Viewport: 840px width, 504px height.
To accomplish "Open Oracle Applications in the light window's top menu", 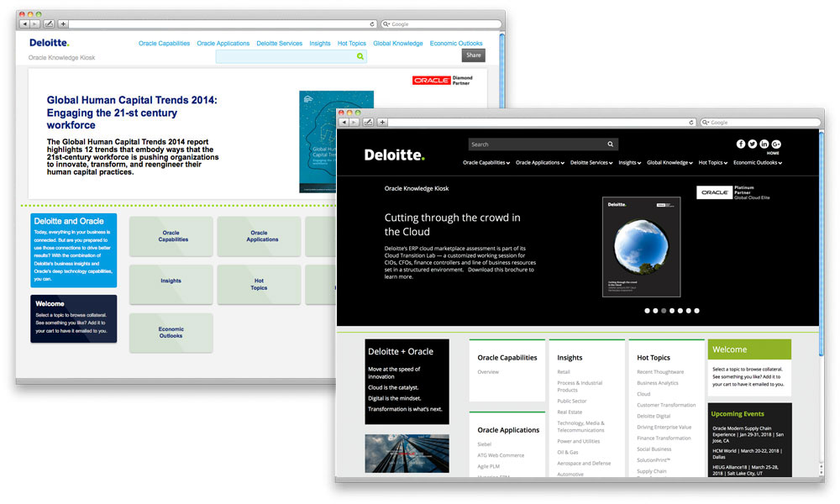I will click(223, 44).
